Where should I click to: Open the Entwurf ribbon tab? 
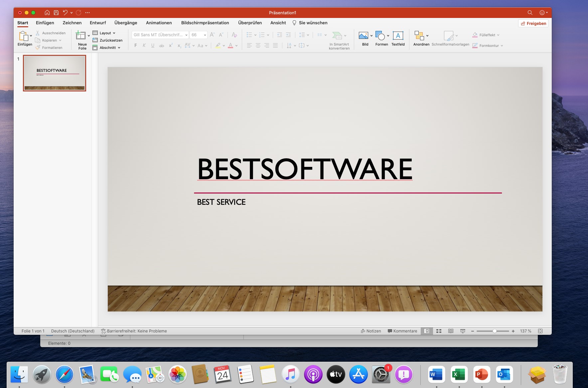(x=98, y=23)
